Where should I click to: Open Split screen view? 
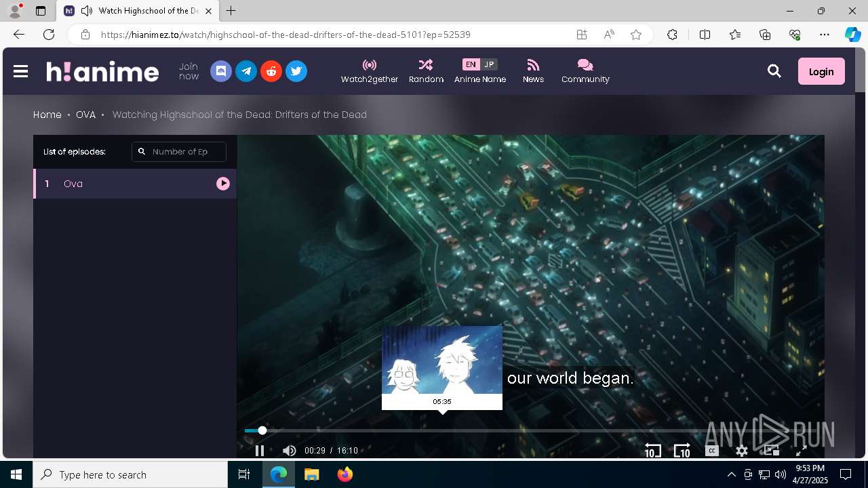[x=705, y=35]
